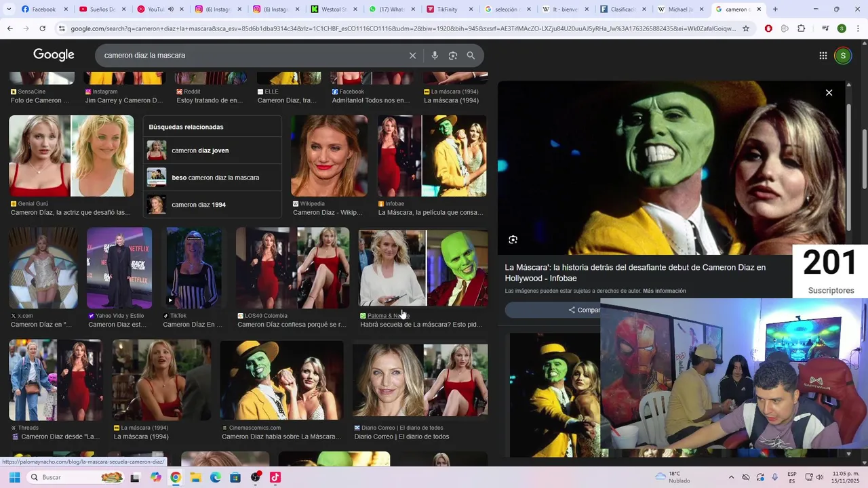The height and width of the screenshot is (488, 868).
Task: Expand hidden system tray icons chevron
Action: click(x=731, y=477)
